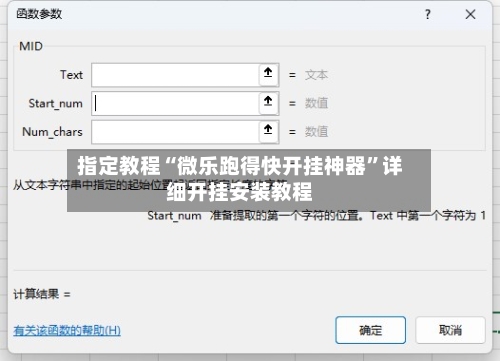
Task: Click the 数值 hint beside Num_chars
Action: coord(316,132)
